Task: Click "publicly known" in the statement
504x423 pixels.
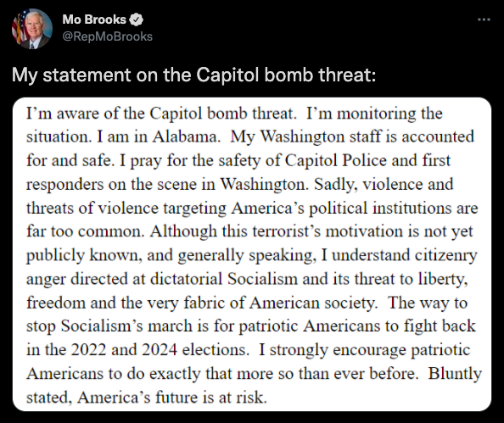Action: point(84,255)
